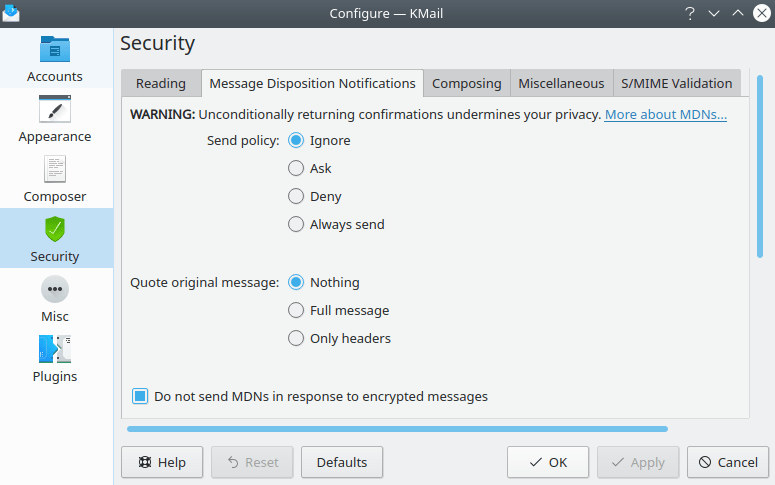Set send policy to Ask
Viewport: 775px width, 485px height.
[296, 169]
